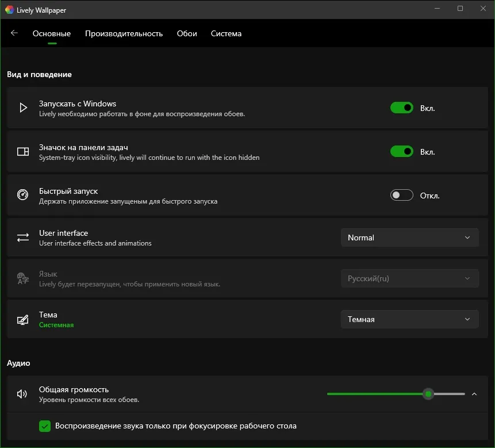Click the play icon beside Запускать с Windows
This screenshot has width=495, height=448.
point(23,108)
